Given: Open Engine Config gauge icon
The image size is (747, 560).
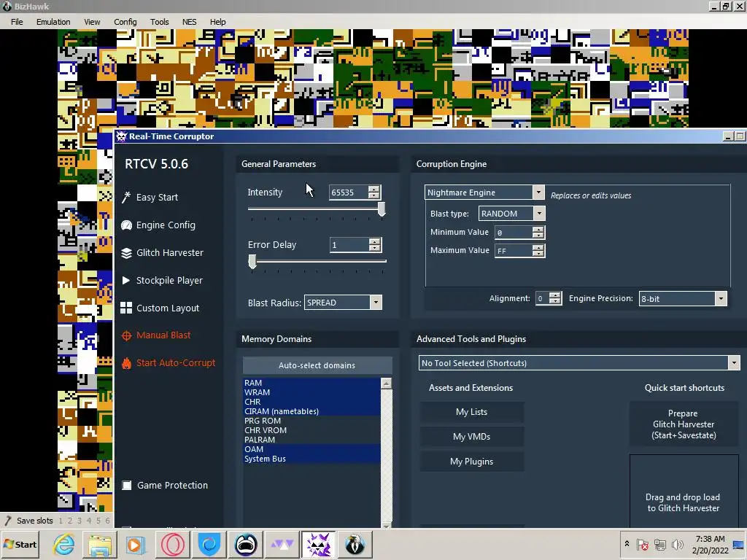Looking at the screenshot, I should 126,225.
